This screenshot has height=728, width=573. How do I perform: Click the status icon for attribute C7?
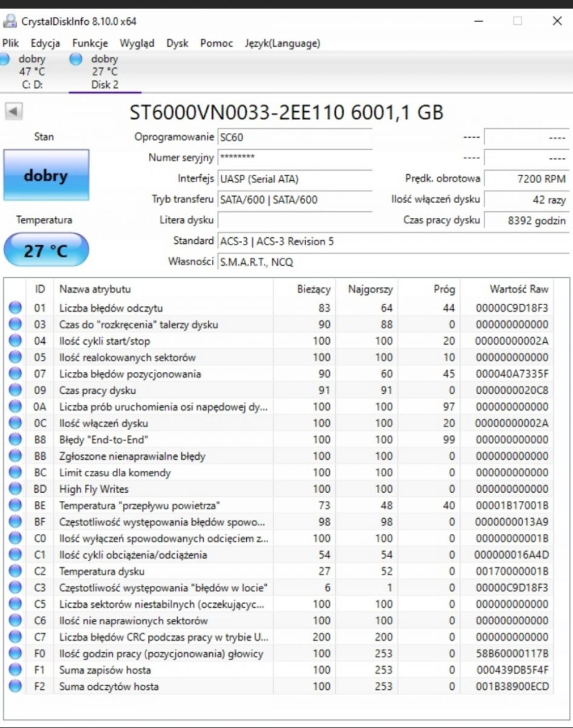coord(15,637)
